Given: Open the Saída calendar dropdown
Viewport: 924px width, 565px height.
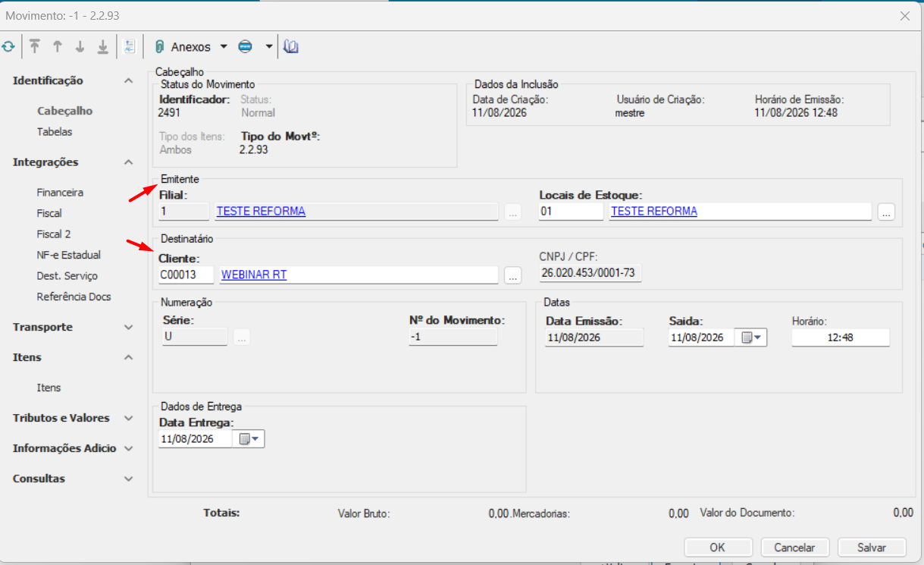Looking at the screenshot, I should pyautogui.click(x=751, y=337).
